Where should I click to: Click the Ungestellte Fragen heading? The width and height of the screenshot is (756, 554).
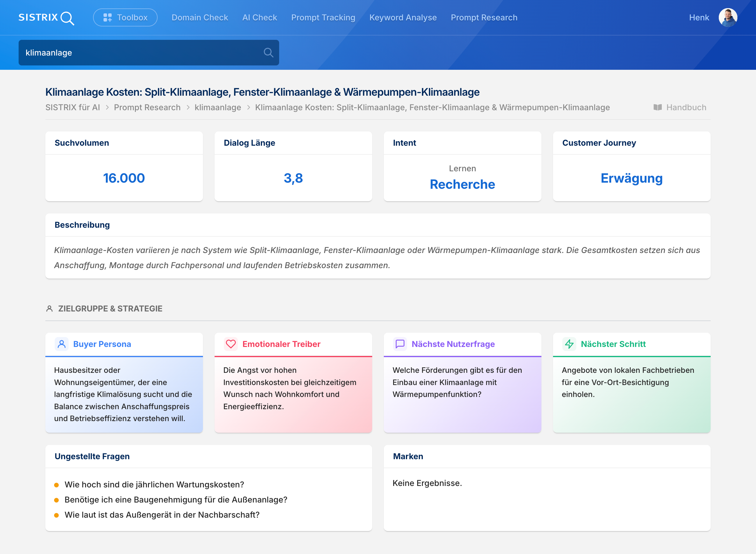pos(92,456)
